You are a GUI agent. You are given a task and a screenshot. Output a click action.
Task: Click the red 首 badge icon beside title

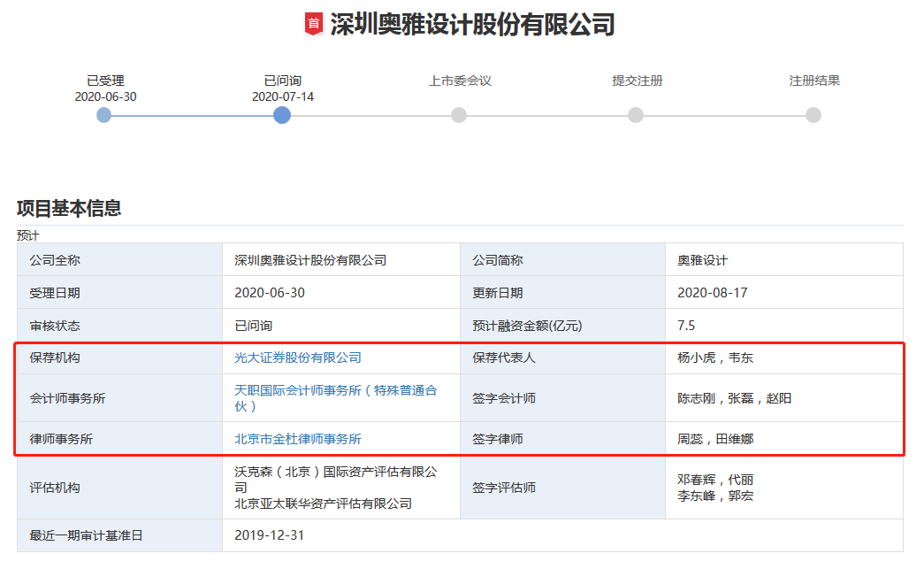[314, 24]
